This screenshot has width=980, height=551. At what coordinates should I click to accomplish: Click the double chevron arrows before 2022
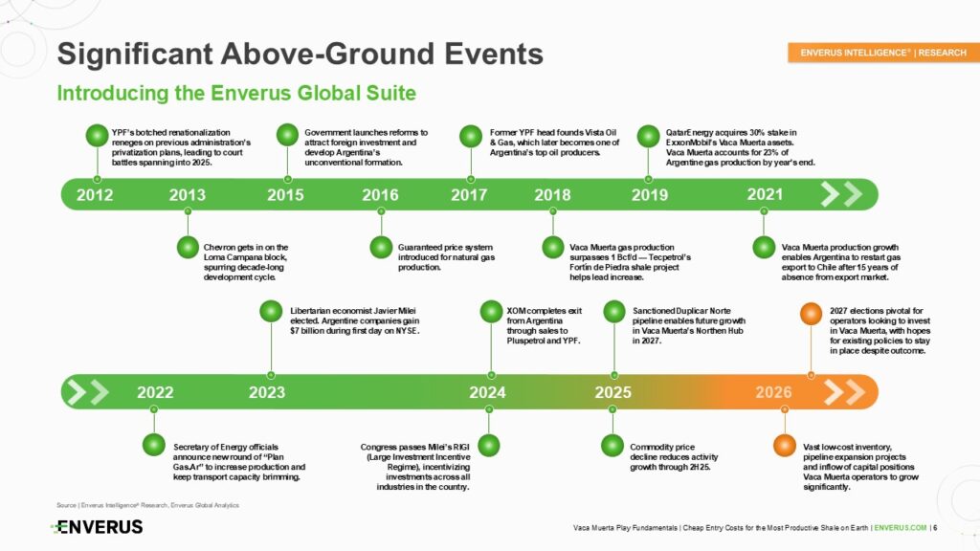tap(88, 392)
